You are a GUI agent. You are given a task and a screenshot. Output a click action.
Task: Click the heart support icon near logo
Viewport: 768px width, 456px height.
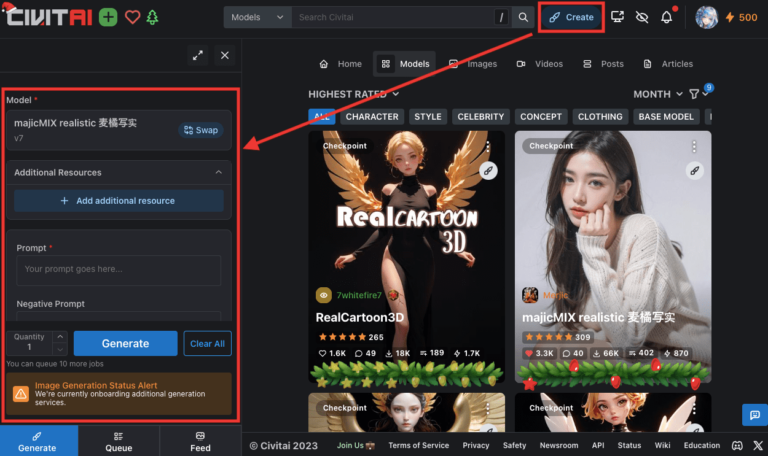tap(132, 17)
